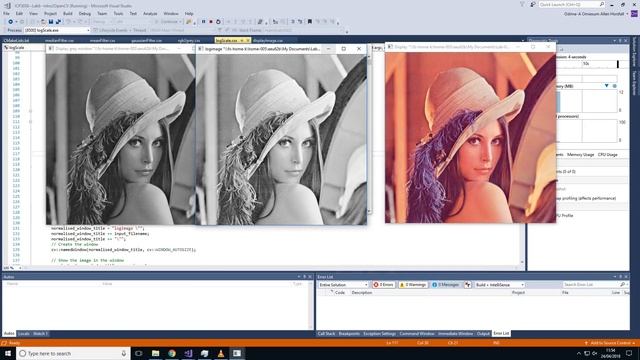Save the current file in toolbar
The width and height of the screenshot is (640, 360).
(51, 22)
